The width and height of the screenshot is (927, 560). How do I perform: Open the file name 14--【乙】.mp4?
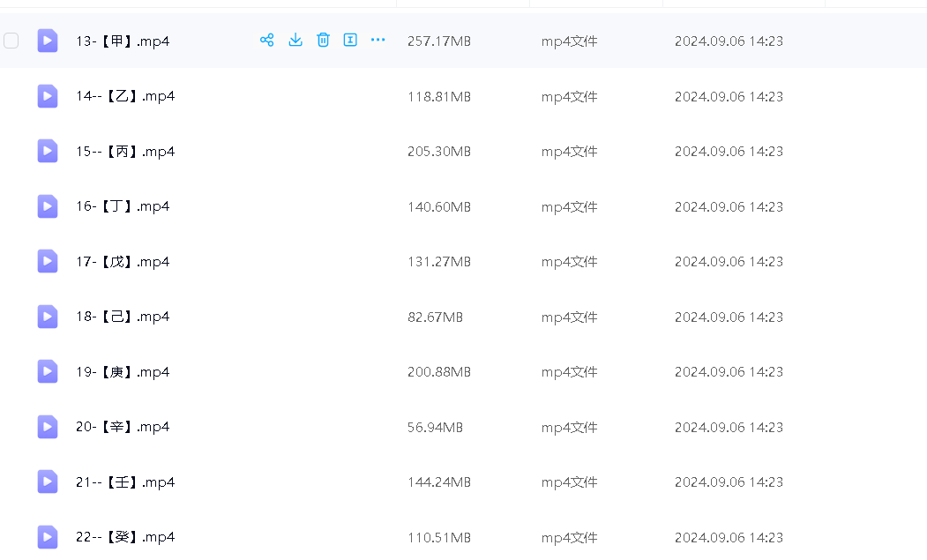(x=125, y=96)
